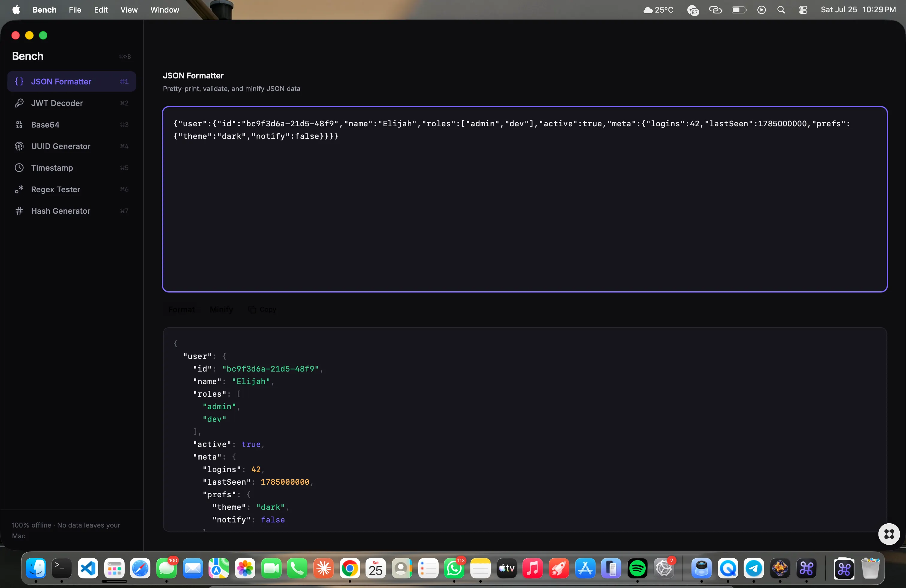
Task: Click the "Elijah" name value in output
Action: [251, 381]
